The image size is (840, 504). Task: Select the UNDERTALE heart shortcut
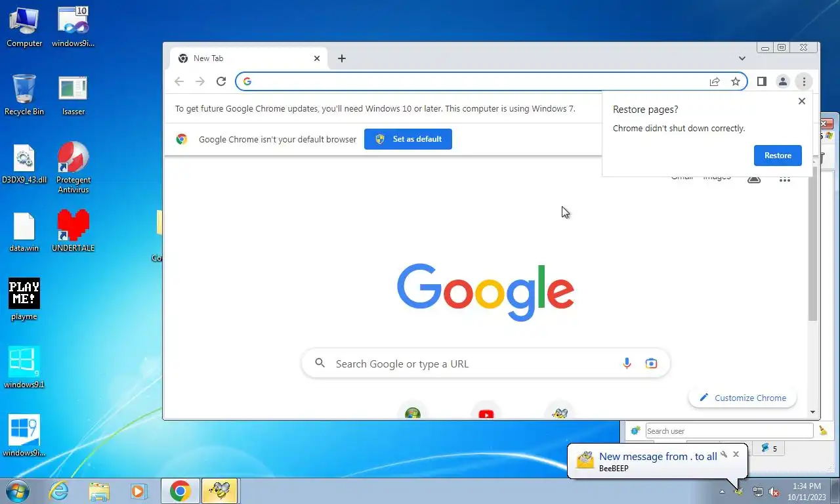click(x=73, y=230)
